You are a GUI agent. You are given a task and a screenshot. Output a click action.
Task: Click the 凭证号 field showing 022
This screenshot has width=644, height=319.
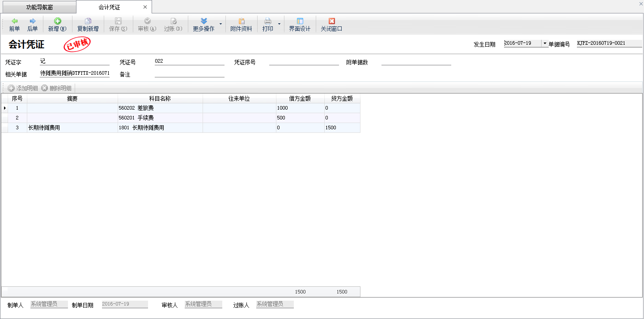[x=189, y=61]
